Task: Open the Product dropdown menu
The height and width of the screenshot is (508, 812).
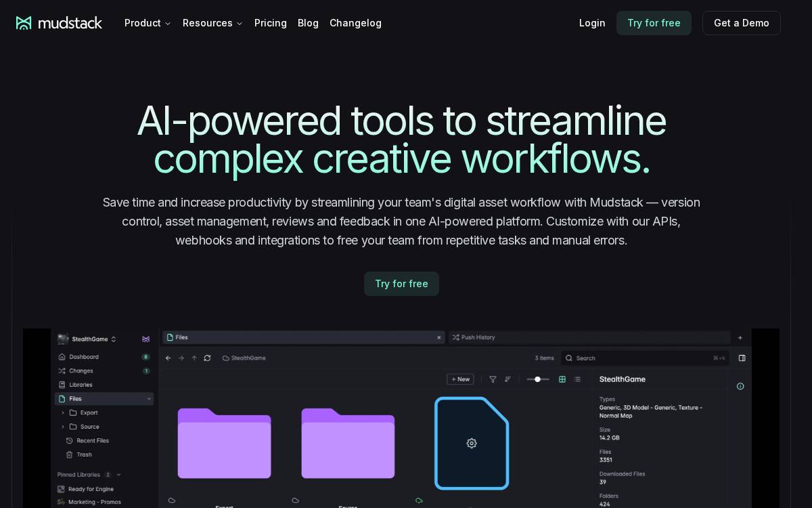Action: pyautogui.click(x=148, y=23)
